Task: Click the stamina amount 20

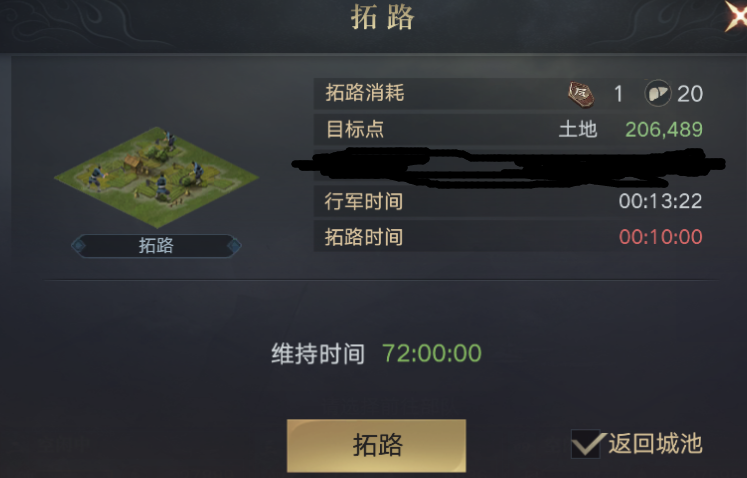Action: coord(690,94)
